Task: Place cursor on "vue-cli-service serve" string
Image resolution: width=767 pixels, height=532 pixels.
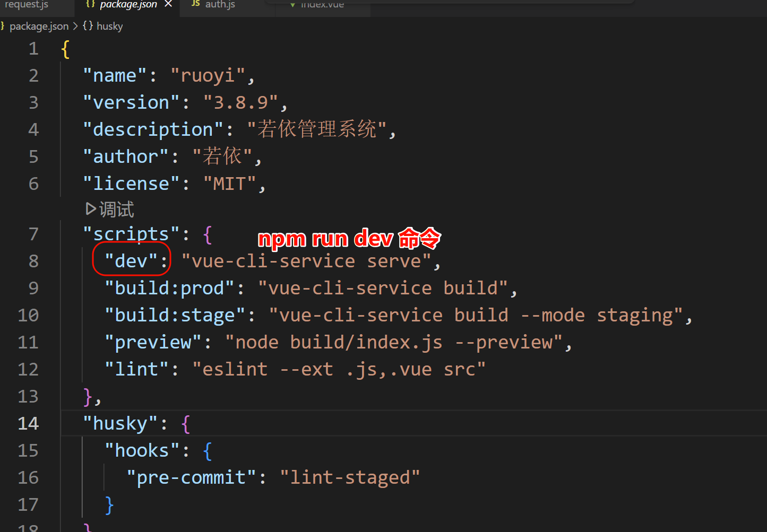Action: [306, 261]
